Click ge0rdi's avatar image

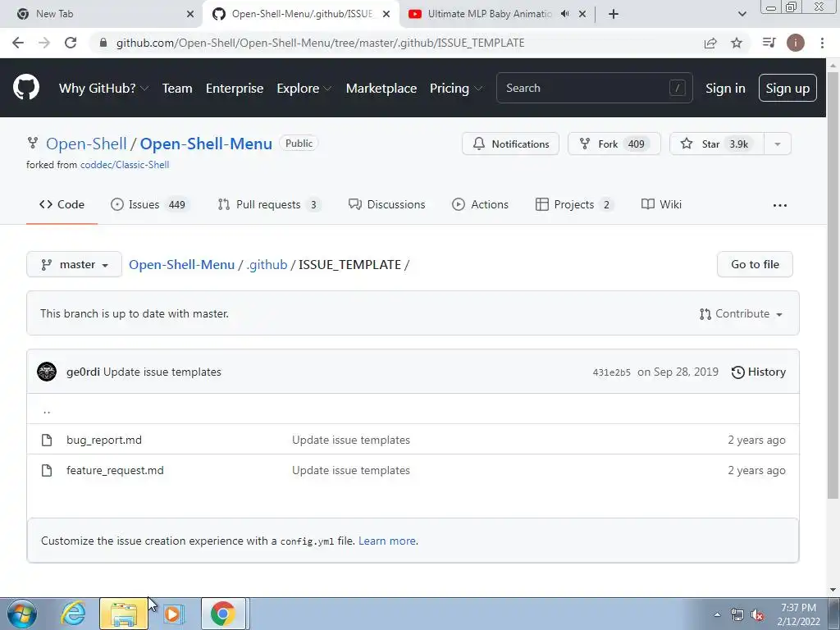[47, 372]
